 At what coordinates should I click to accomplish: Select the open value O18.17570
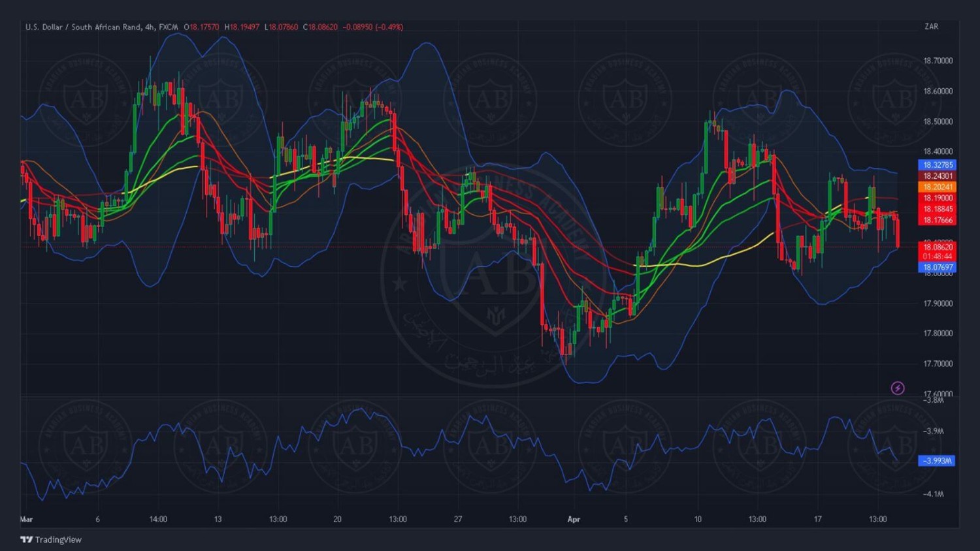[x=201, y=27]
